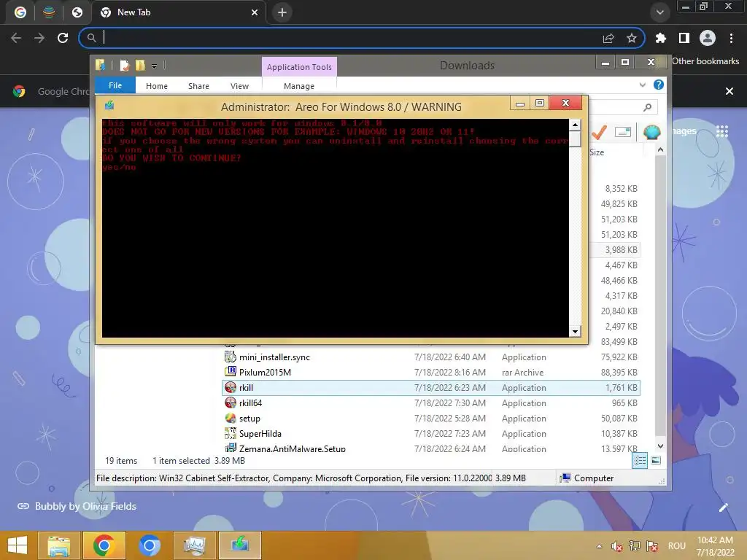Open the Chromium taskbar icon
Screen dimensions: 747x560
click(149, 545)
